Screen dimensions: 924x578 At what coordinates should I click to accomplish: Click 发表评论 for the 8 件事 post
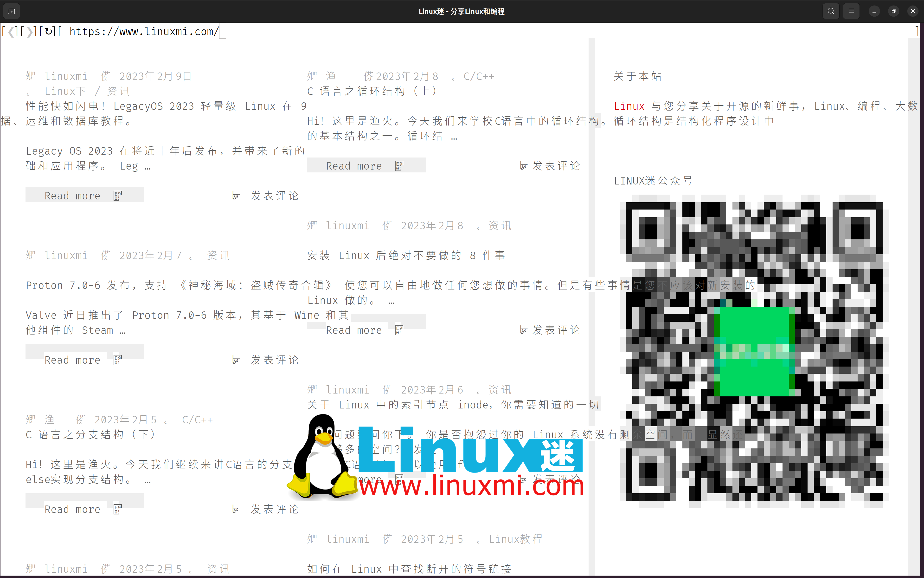(x=556, y=330)
